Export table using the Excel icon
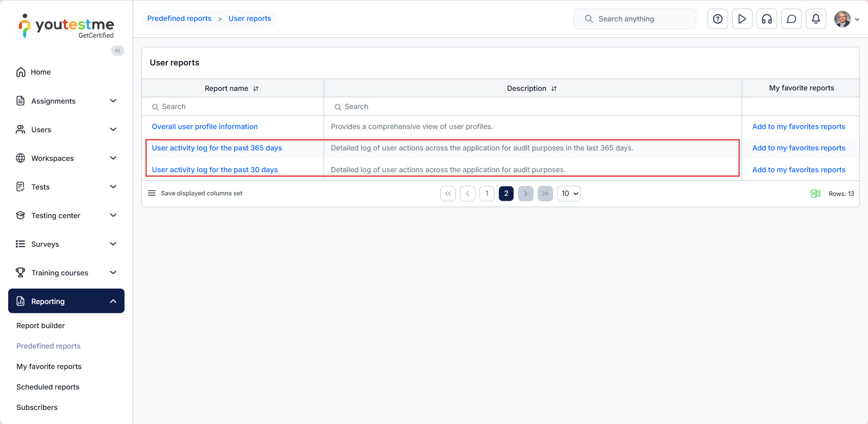The width and height of the screenshot is (868, 424). click(815, 194)
